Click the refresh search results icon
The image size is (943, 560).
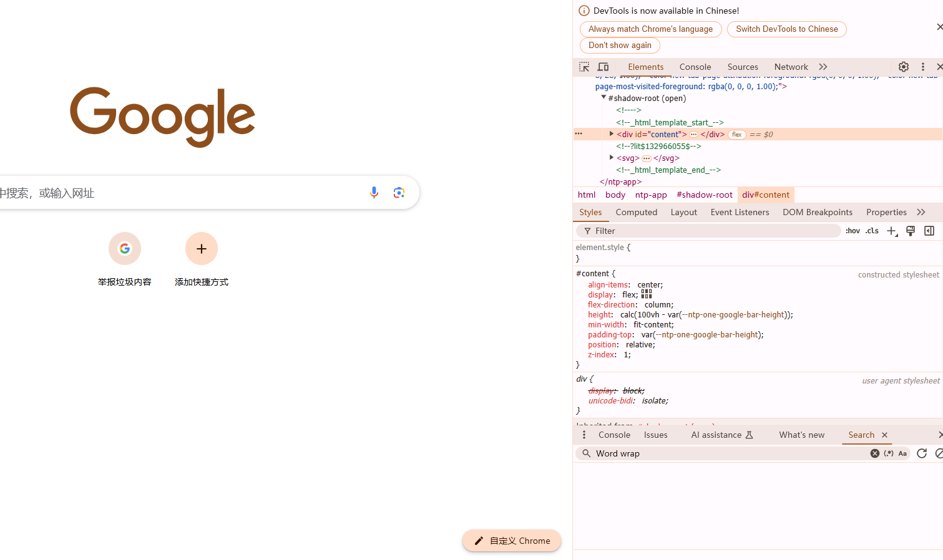pyautogui.click(x=922, y=453)
